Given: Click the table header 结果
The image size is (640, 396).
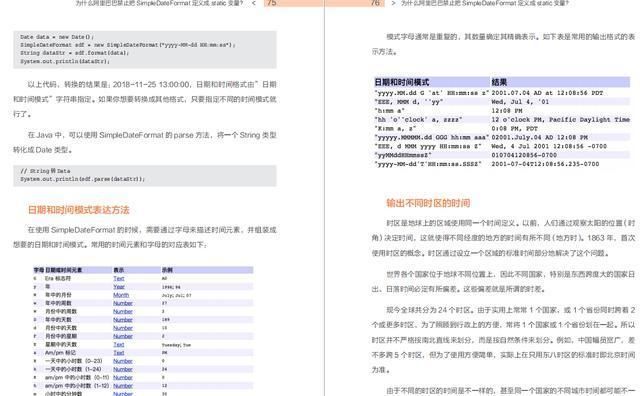Looking at the screenshot, I should coord(499,82).
